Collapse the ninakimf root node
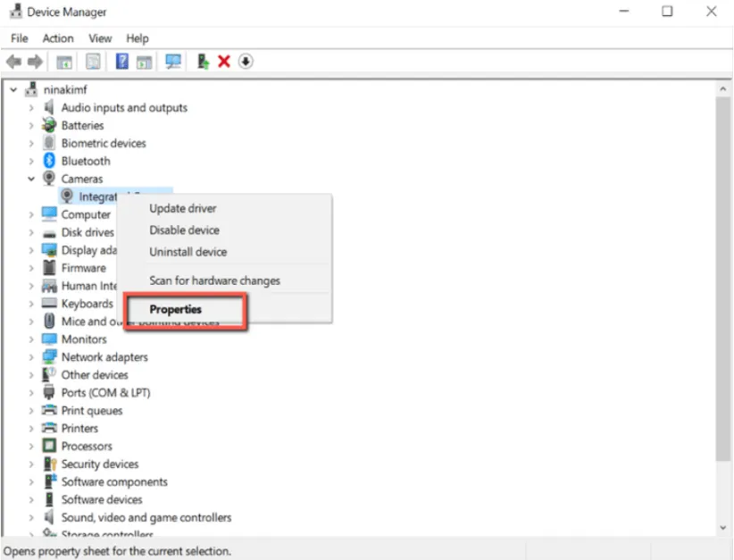The image size is (734, 560). 13,89
